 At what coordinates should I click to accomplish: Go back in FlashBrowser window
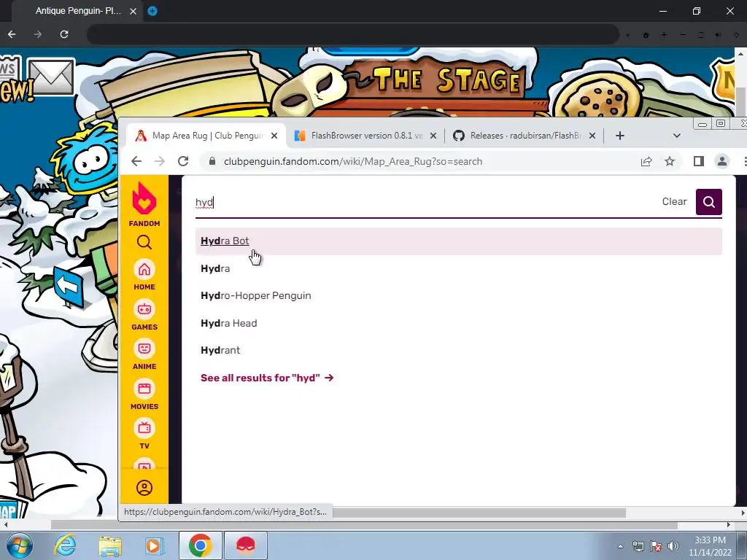12,34
